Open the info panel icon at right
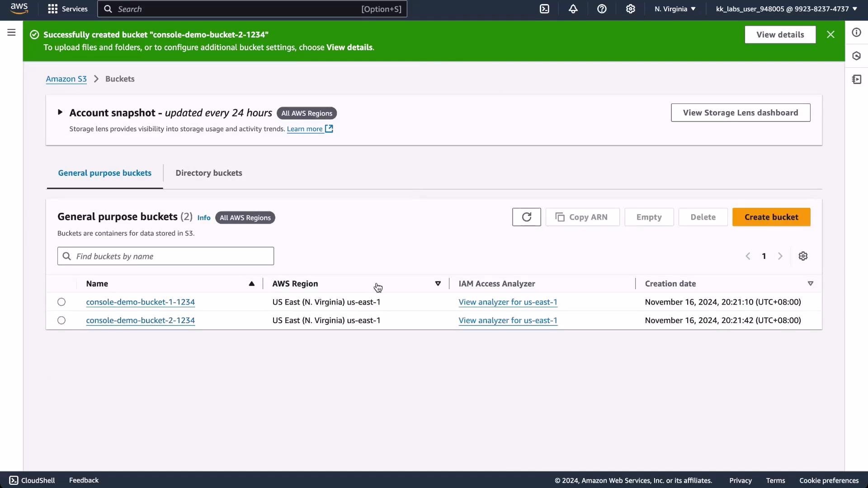The width and height of the screenshot is (868, 488). click(856, 33)
